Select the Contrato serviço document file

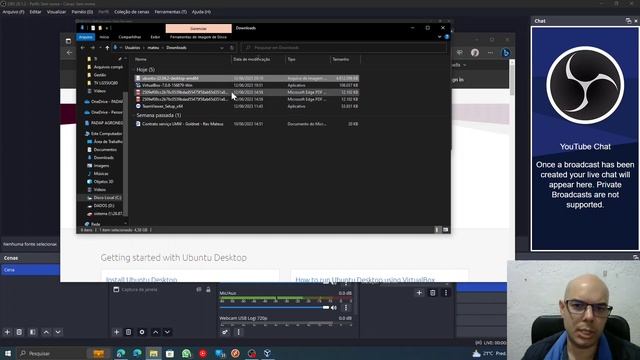pyautogui.click(x=247, y=124)
